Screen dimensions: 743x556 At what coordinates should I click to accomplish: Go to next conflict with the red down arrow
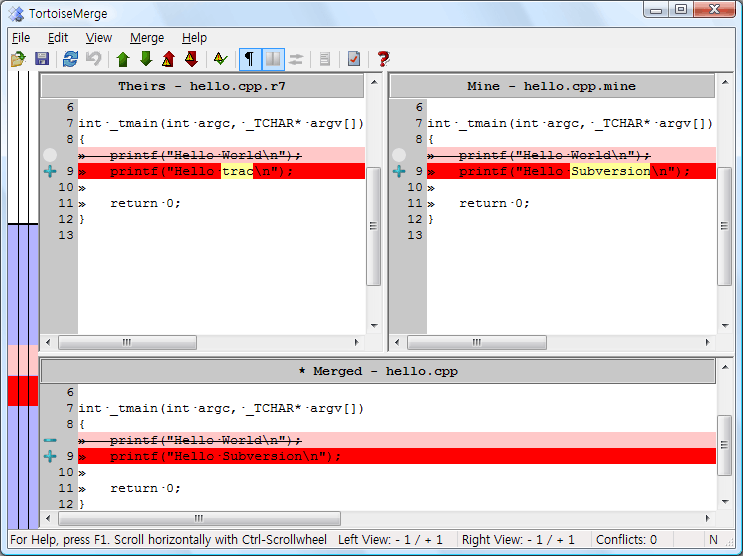point(191,60)
